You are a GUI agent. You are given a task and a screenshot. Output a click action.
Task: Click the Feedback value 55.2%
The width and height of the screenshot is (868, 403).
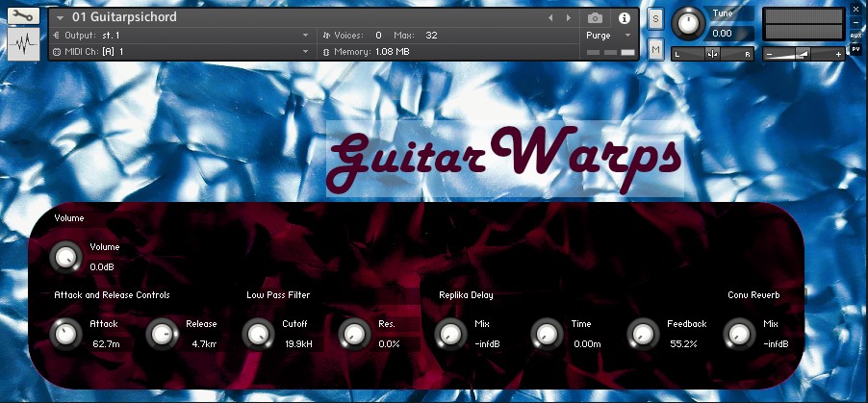tap(683, 343)
